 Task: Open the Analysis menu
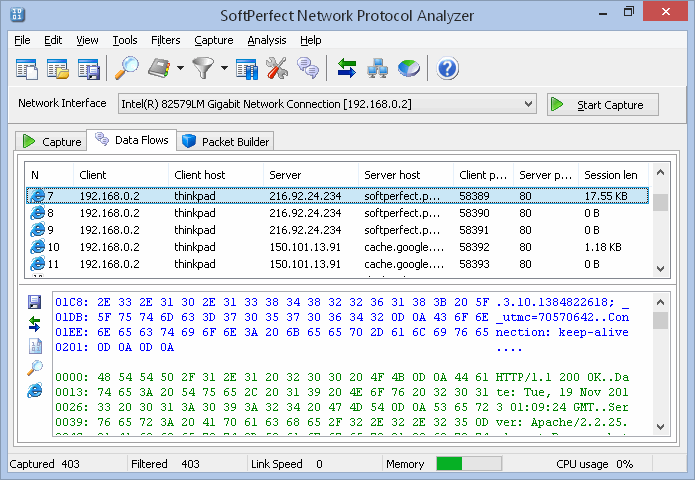[x=266, y=40]
